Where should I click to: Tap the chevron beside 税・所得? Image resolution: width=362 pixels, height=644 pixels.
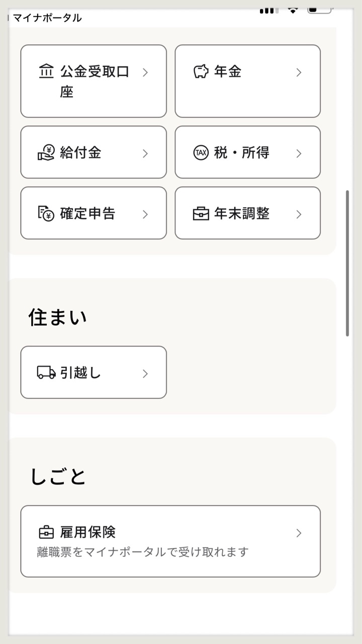click(299, 153)
